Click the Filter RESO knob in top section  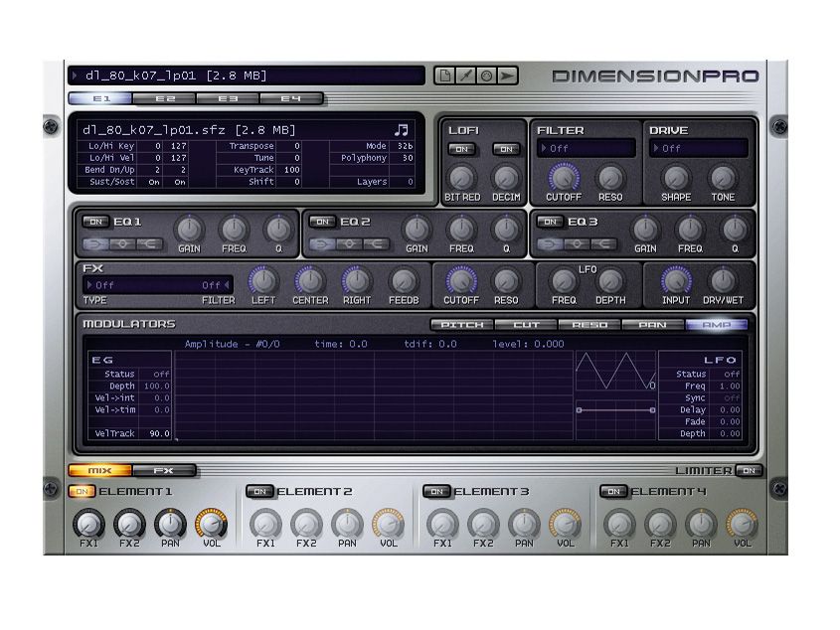(610, 177)
